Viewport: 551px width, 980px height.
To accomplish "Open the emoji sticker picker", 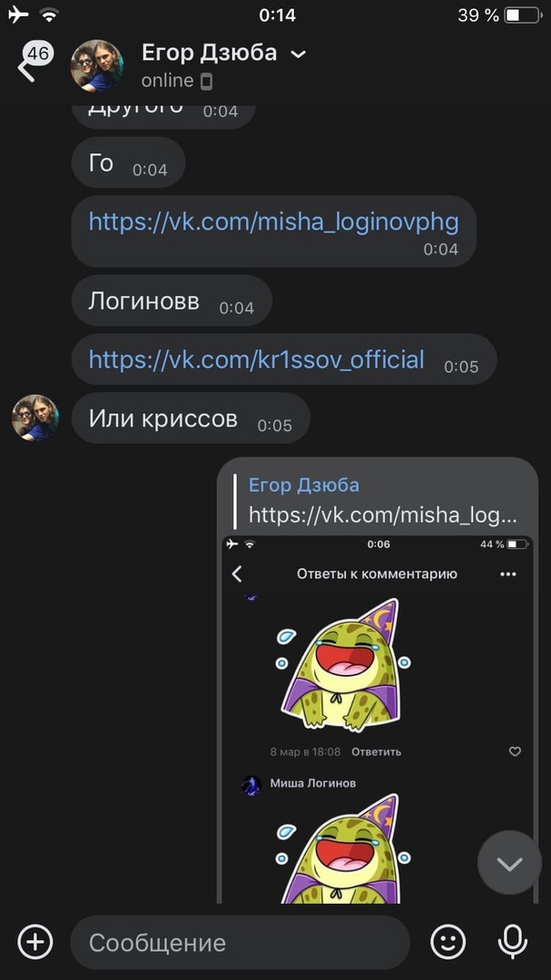I will 448,942.
